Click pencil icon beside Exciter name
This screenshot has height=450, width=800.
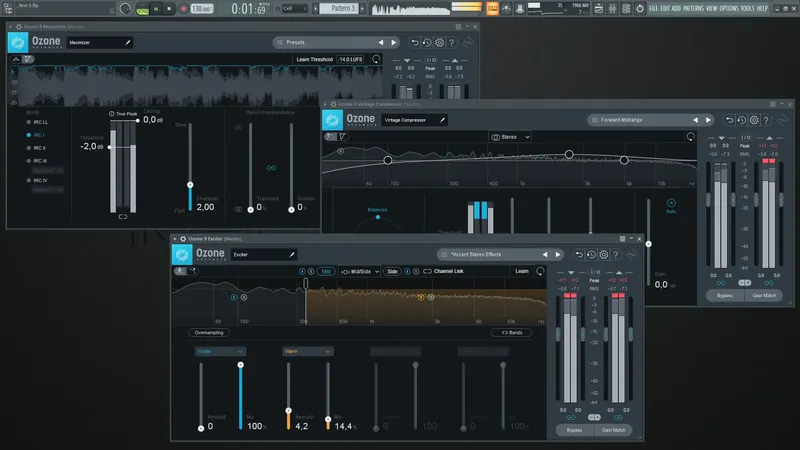point(292,255)
